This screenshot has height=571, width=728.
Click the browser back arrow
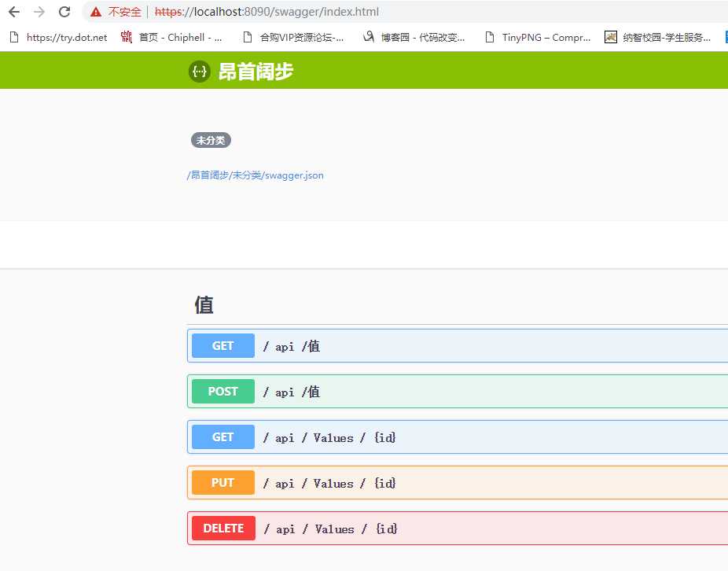(14, 12)
